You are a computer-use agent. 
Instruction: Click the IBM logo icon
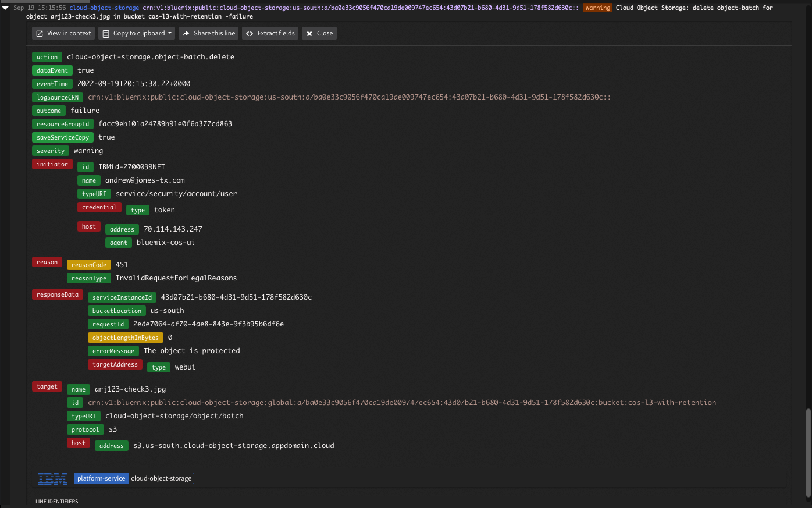52,479
